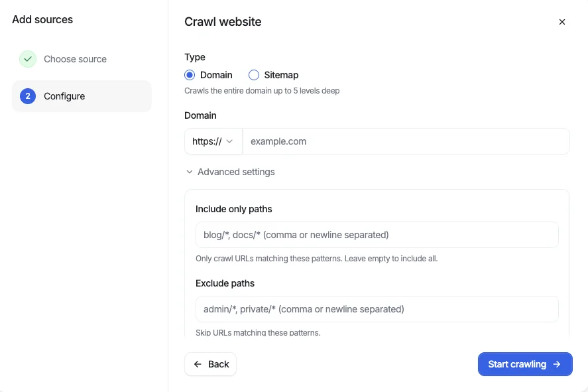The width and height of the screenshot is (588, 392).
Task: Click the left arrow inside the Back button
Action: tap(197, 364)
